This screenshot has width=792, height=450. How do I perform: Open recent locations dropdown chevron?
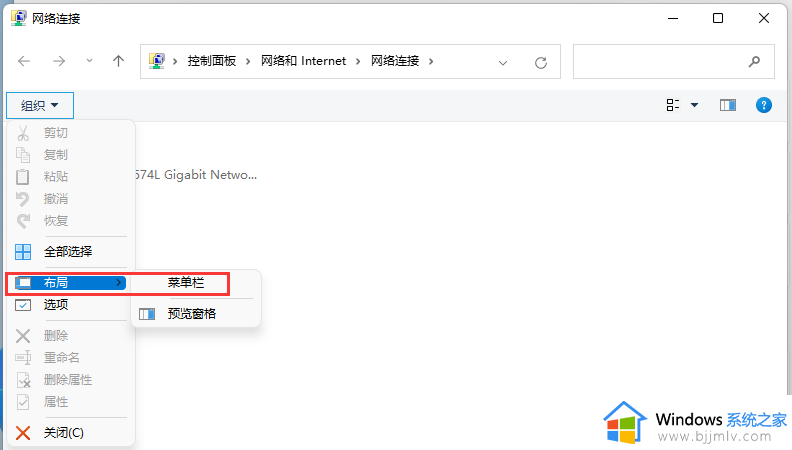pyautogui.click(x=90, y=61)
